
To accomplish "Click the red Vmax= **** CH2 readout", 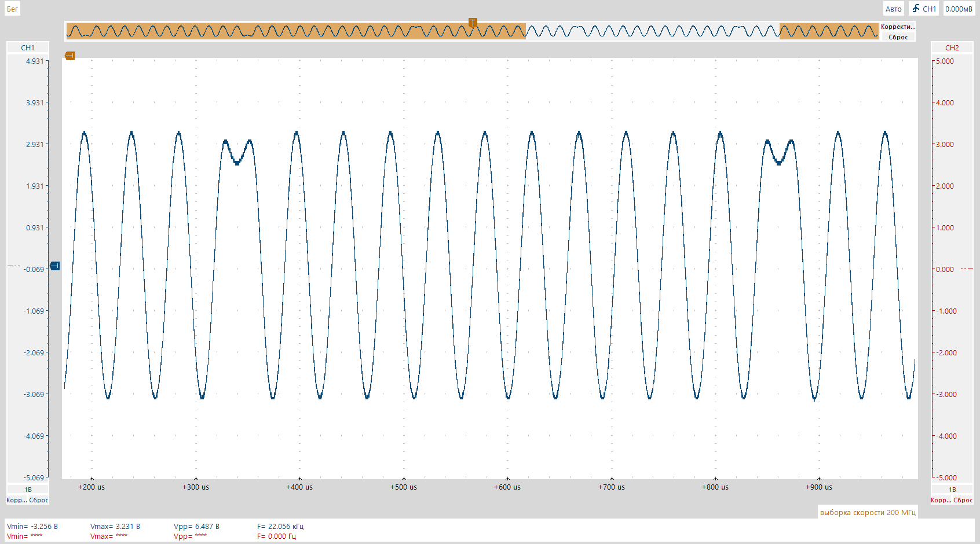I will [x=109, y=536].
